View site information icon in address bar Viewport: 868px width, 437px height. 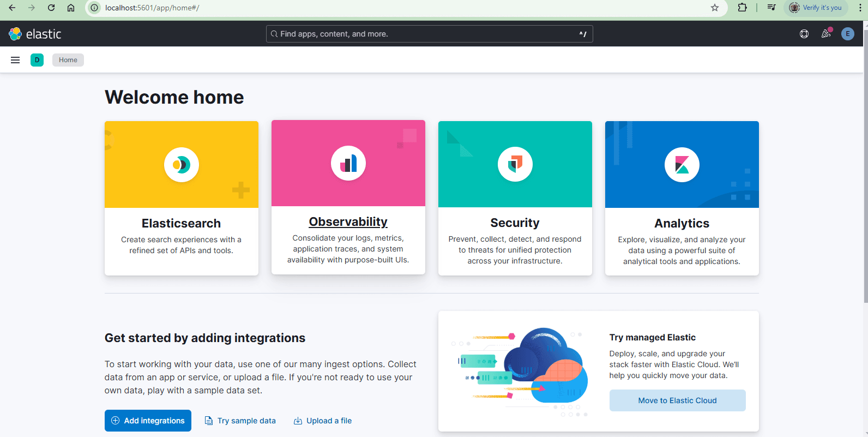pos(95,8)
